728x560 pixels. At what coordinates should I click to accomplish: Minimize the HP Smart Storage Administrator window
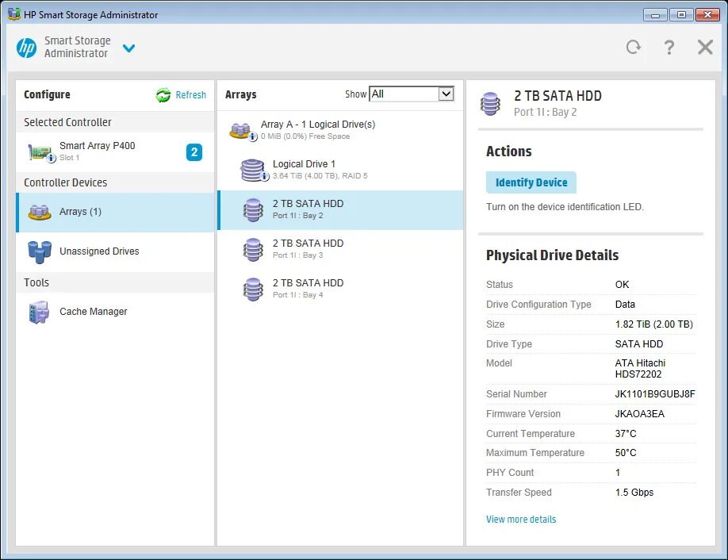tap(655, 15)
